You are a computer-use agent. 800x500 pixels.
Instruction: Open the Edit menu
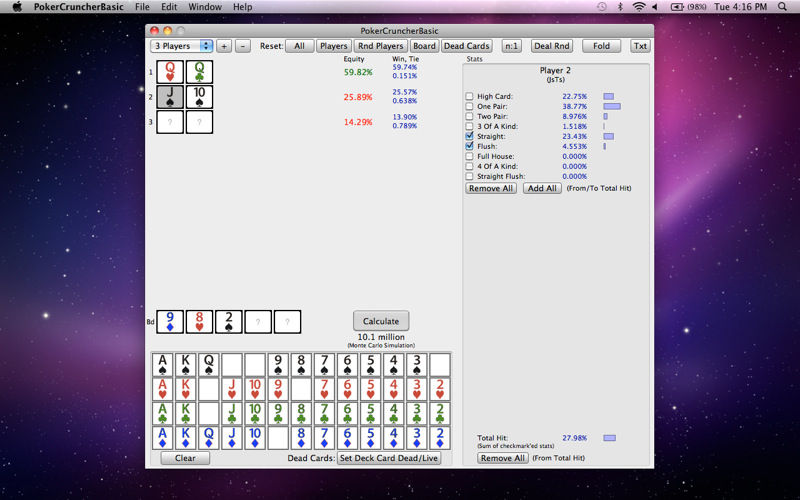click(169, 7)
